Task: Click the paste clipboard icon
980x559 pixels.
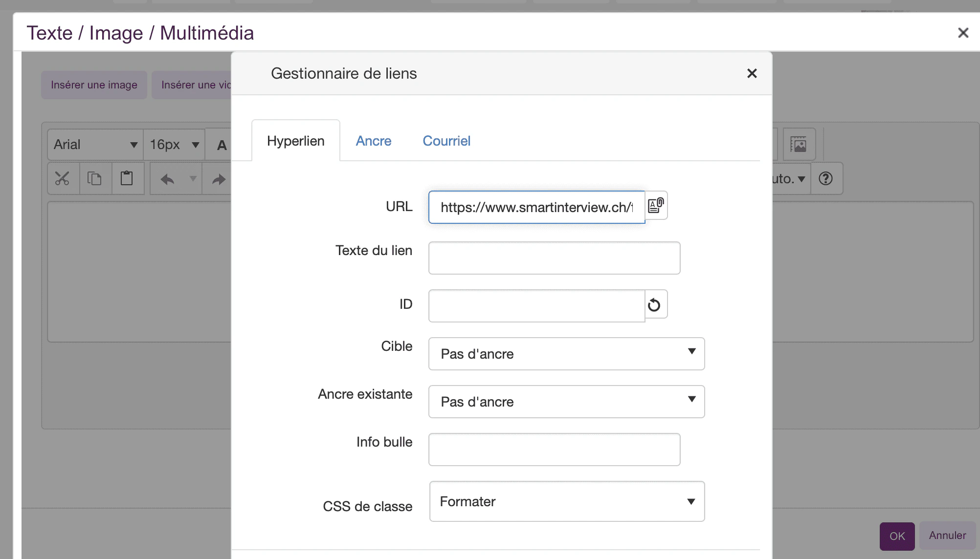Action: (127, 179)
